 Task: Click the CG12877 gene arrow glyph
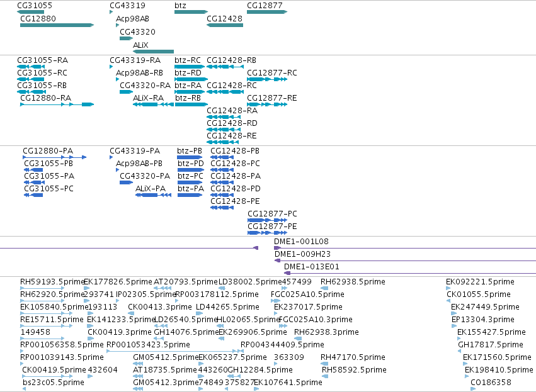267,12
